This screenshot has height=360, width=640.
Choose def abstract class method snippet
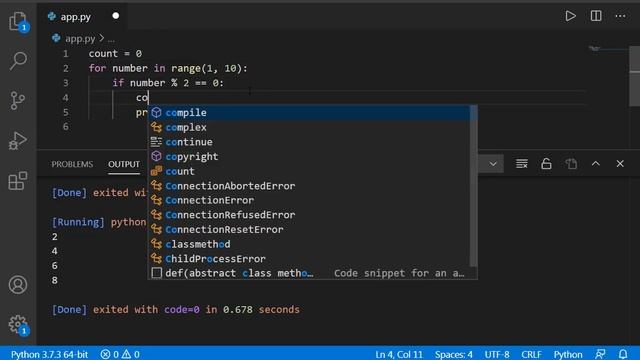click(309, 273)
